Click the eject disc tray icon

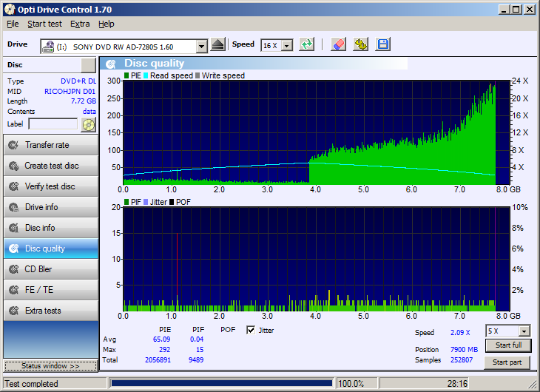tap(217, 44)
